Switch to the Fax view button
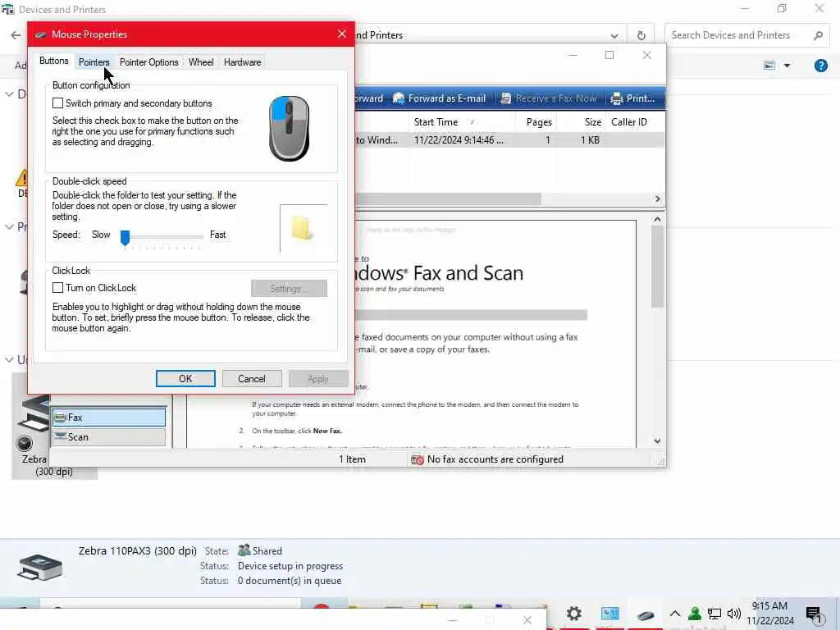The height and width of the screenshot is (630, 840). click(x=109, y=418)
